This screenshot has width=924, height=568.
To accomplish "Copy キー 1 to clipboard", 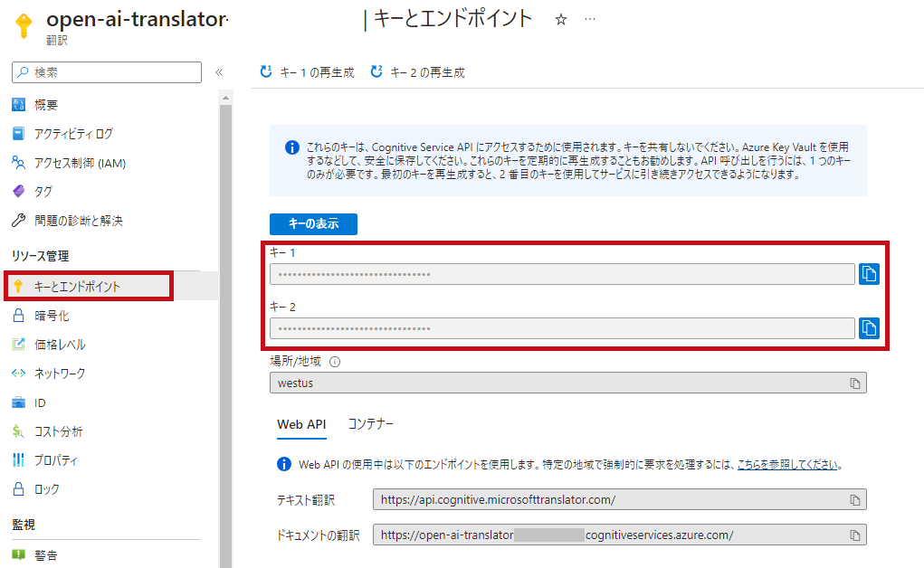I will click(x=869, y=274).
